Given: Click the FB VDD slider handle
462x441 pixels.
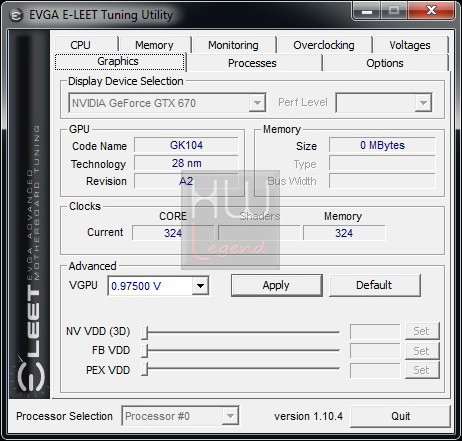Looking at the screenshot, I should click(x=144, y=350).
